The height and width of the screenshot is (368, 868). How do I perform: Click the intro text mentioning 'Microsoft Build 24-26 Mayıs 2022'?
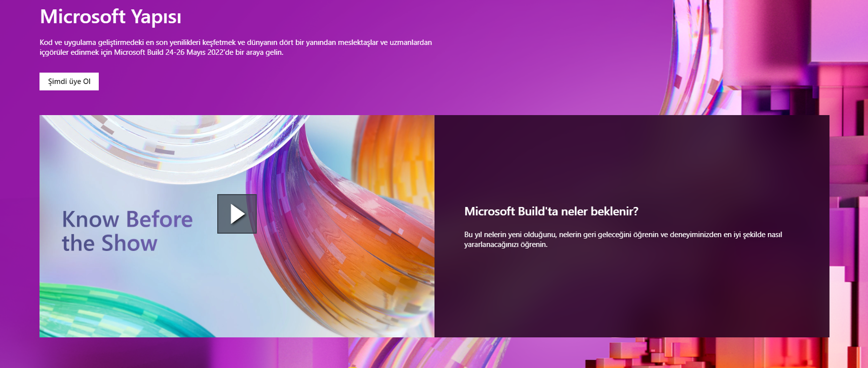tap(236, 47)
